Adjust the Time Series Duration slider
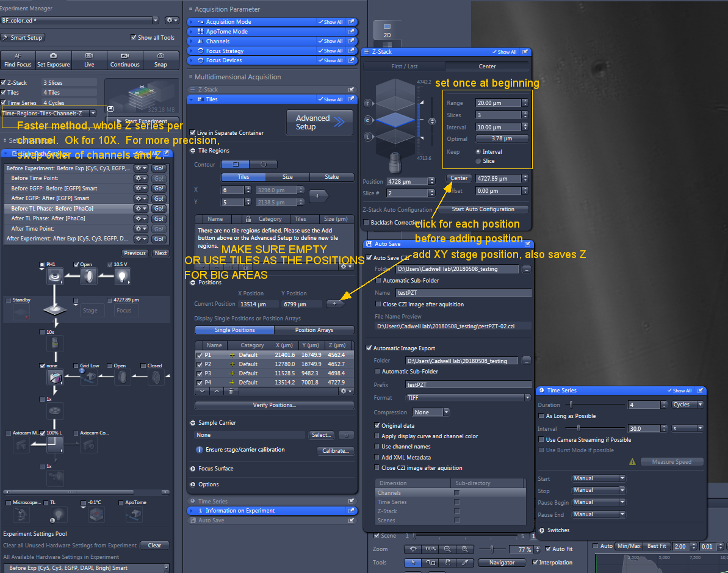 (571, 404)
